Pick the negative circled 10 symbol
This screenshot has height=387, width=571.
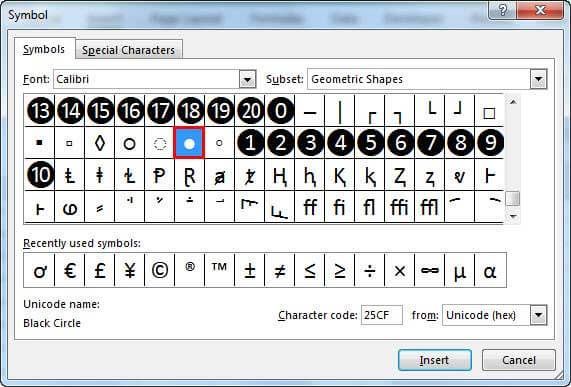coord(40,175)
